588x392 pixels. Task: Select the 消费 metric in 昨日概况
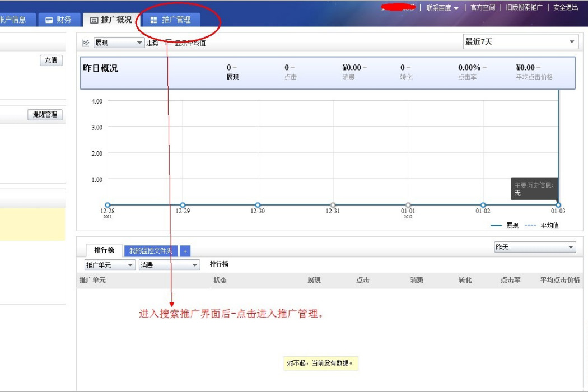click(x=354, y=72)
